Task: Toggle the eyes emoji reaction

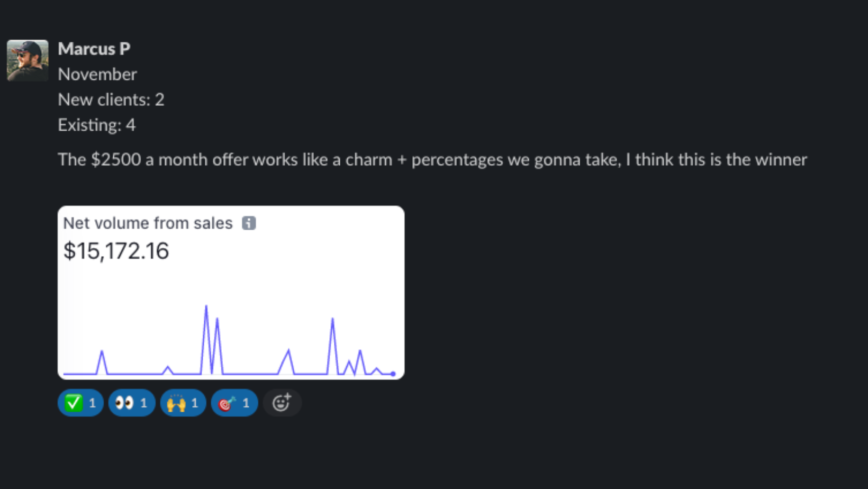Action: pyautogui.click(x=131, y=403)
